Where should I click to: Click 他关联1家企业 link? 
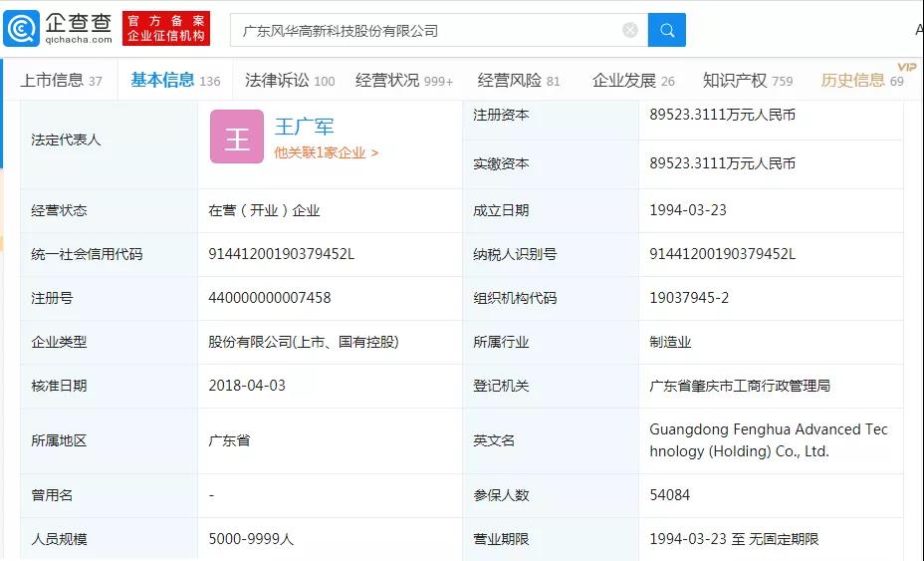[x=326, y=152]
